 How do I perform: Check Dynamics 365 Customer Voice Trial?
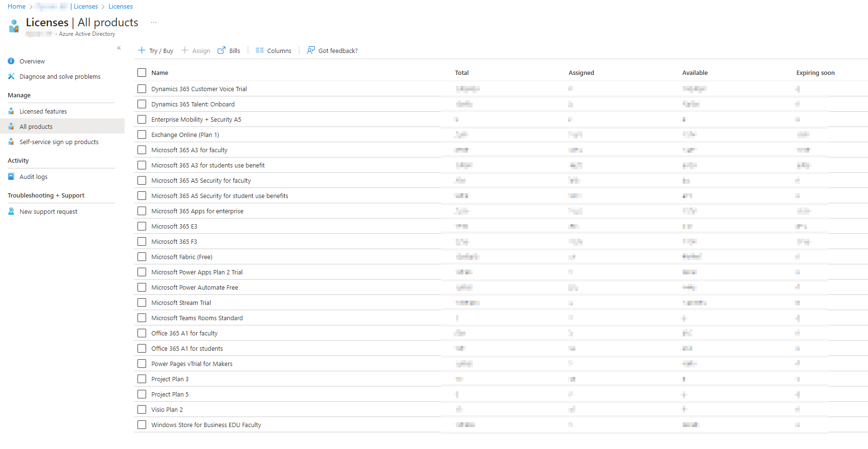point(142,89)
